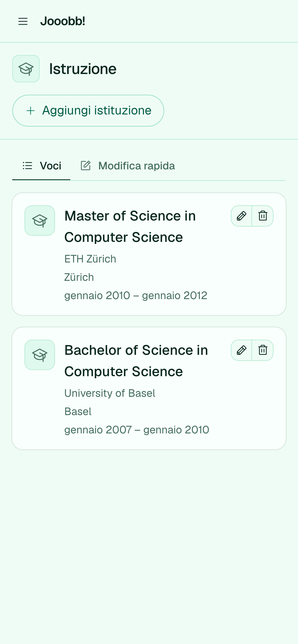Click the graduation cap icon beside Istruzione
The height and width of the screenshot is (644, 298).
click(x=26, y=69)
